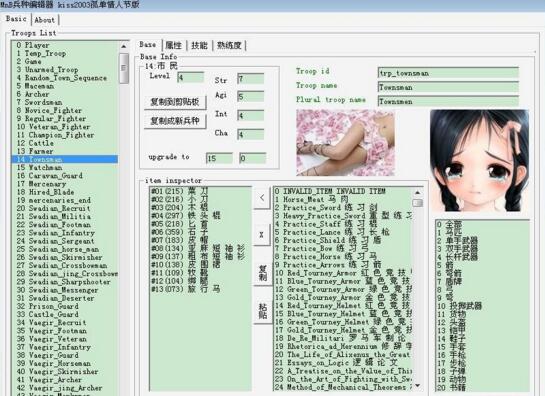
Task: Select 1 Temp_Troop in the list
Action: 65,53
